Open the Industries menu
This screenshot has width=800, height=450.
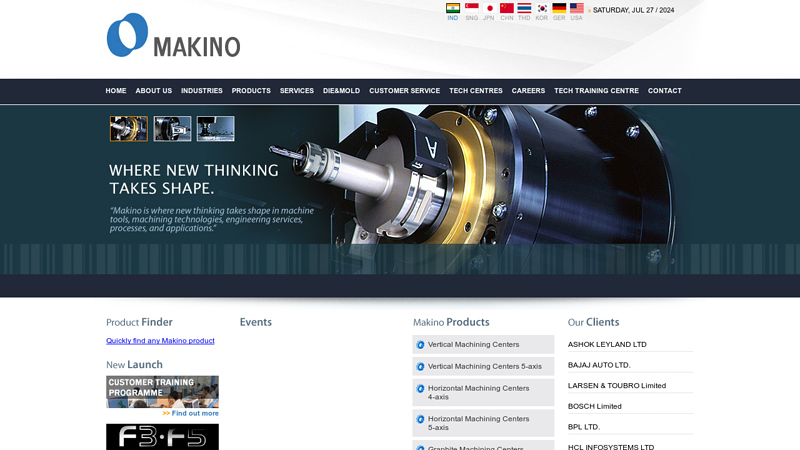[202, 91]
